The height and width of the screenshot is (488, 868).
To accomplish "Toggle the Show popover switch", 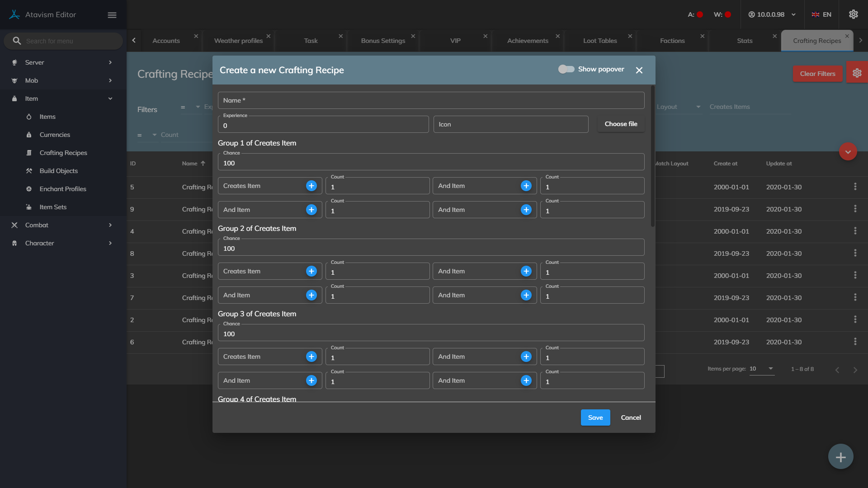I will [x=566, y=69].
